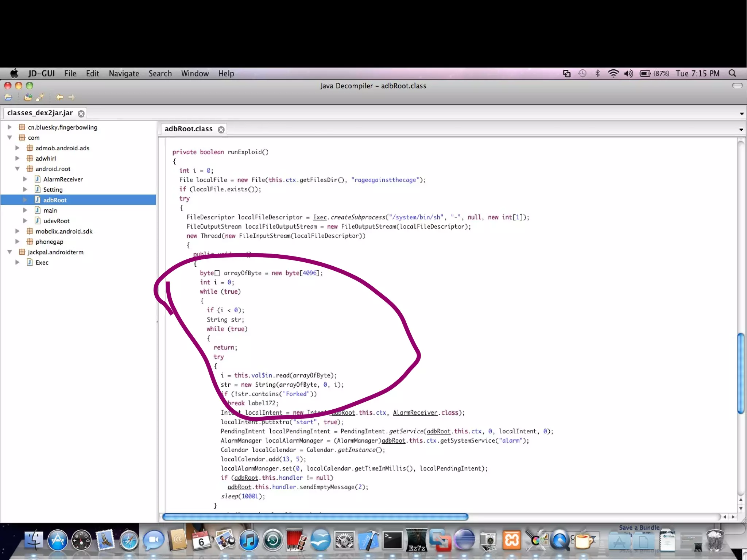Open the Navigate menu

click(124, 73)
